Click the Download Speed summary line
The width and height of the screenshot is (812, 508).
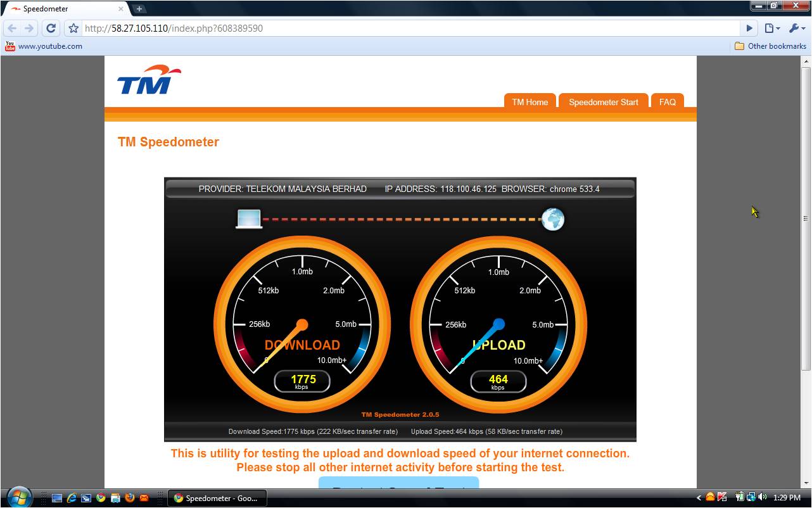point(313,431)
